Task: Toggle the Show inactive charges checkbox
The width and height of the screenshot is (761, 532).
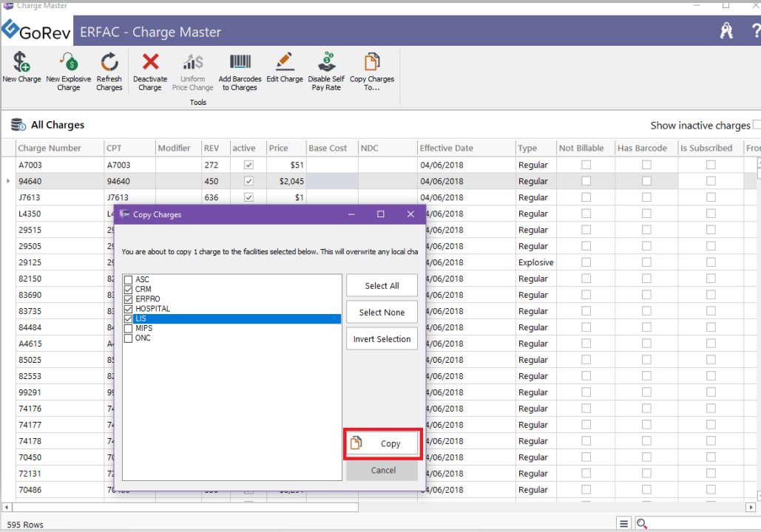Action: click(x=756, y=126)
